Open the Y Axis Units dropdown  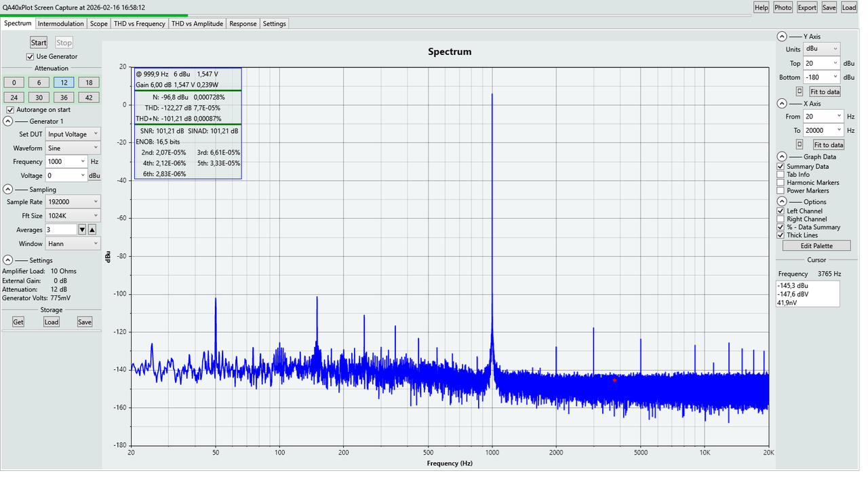tap(821, 48)
